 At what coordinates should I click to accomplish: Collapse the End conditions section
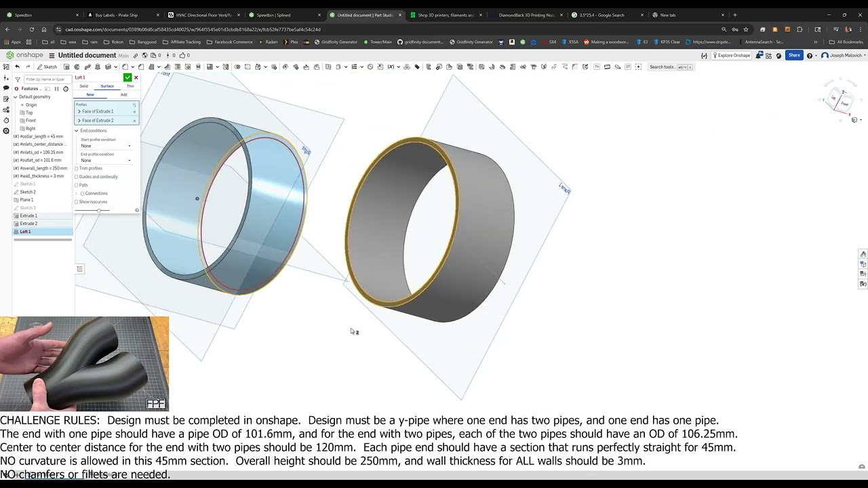point(77,131)
